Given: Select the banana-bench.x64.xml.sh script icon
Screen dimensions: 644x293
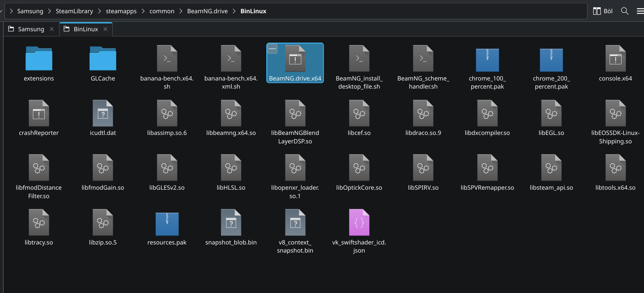Looking at the screenshot, I should coord(231,58).
